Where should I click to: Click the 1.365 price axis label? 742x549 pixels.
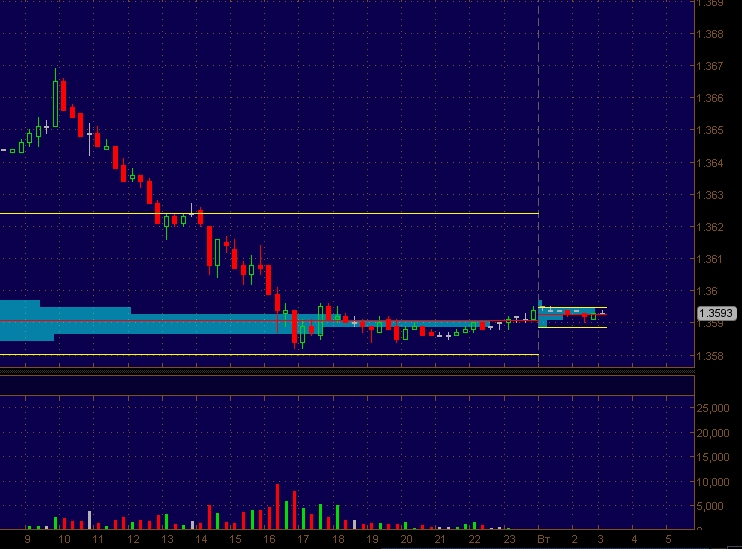[710, 130]
